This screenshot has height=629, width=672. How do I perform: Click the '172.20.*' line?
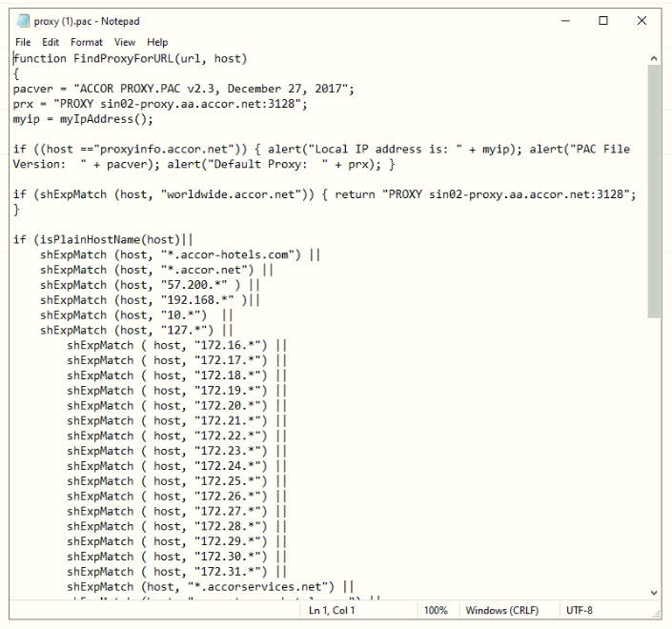coord(176,405)
